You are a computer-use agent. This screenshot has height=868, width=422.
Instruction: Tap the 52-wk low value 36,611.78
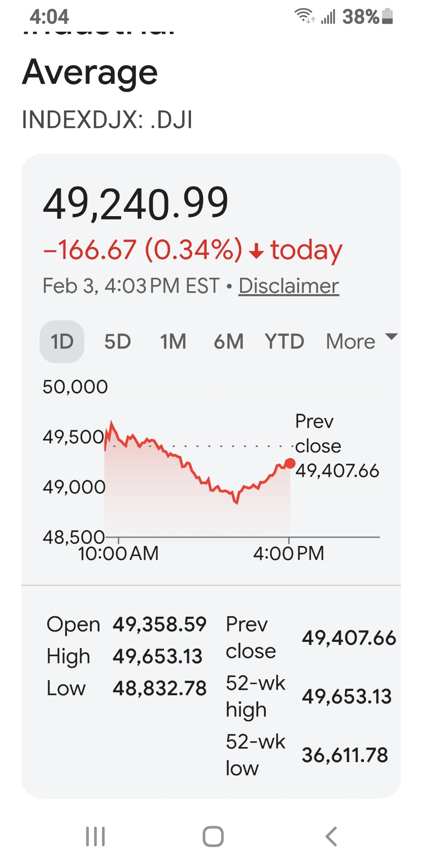click(x=345, y=755)
